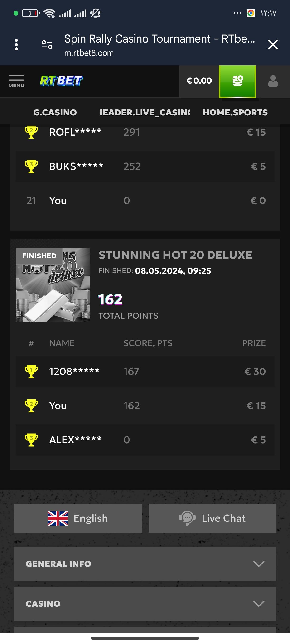Screen dimensions: 290x644
Task: Open the Stunning Hot 20 Deluxe thumbnail
Action: coord(53,284)
